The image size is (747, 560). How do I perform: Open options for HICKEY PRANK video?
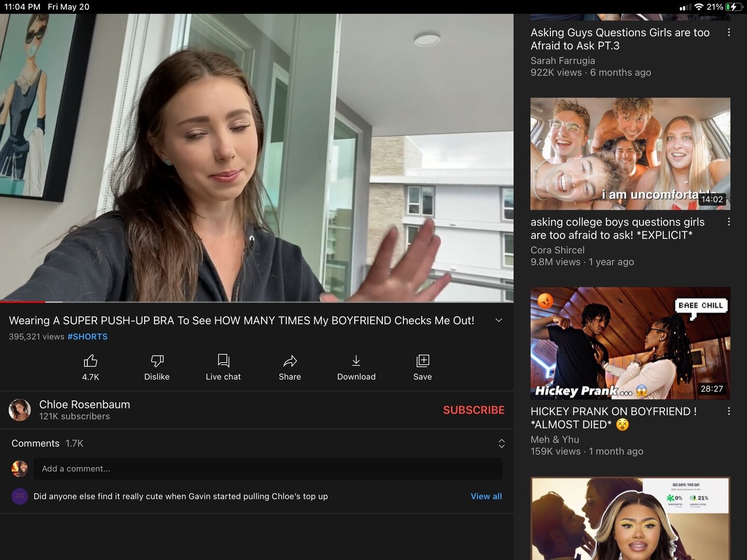coord(729,411)
